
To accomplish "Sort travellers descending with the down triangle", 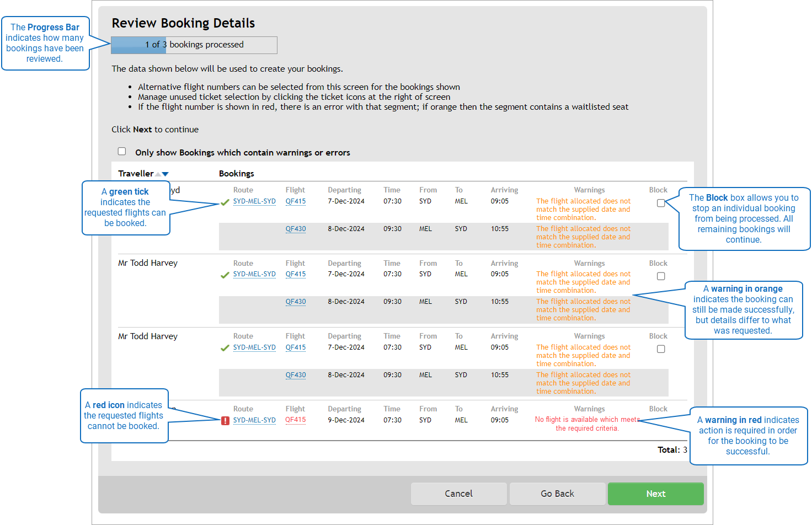I will click(165, 173).
